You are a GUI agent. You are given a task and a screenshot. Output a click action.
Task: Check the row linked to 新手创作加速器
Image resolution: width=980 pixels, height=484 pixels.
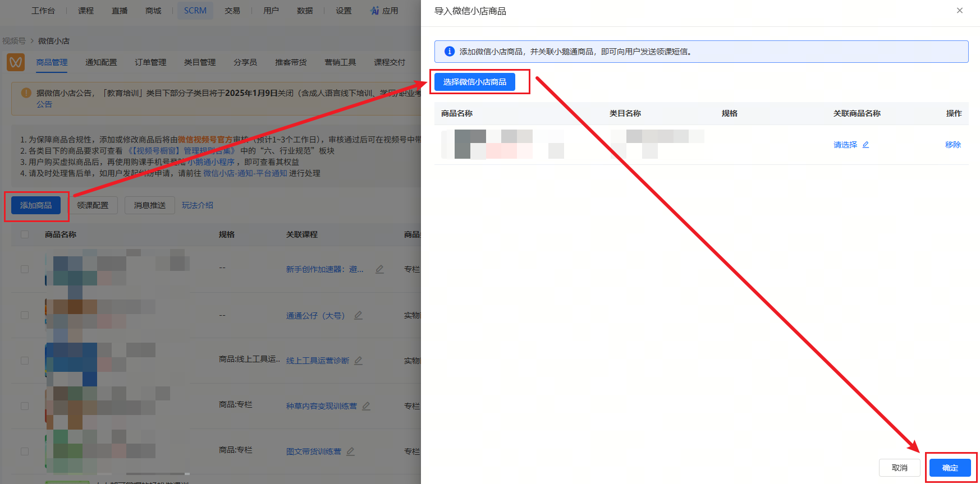pyautogui.click(x=25, y=269)
